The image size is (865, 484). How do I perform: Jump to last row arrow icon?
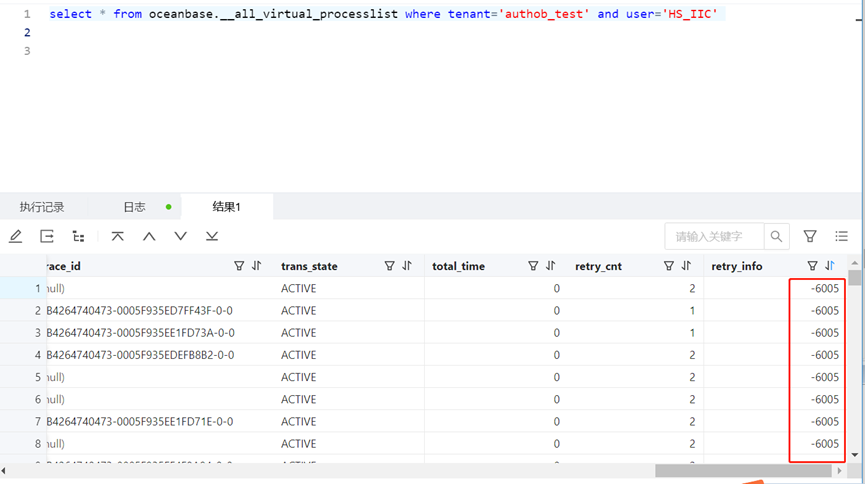(212, 237)
